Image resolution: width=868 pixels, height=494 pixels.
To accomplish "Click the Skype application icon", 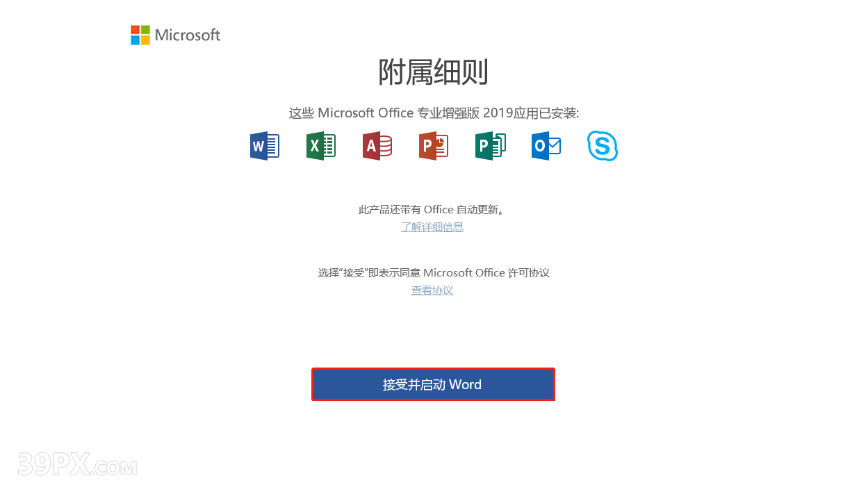I will pos(602,146).
